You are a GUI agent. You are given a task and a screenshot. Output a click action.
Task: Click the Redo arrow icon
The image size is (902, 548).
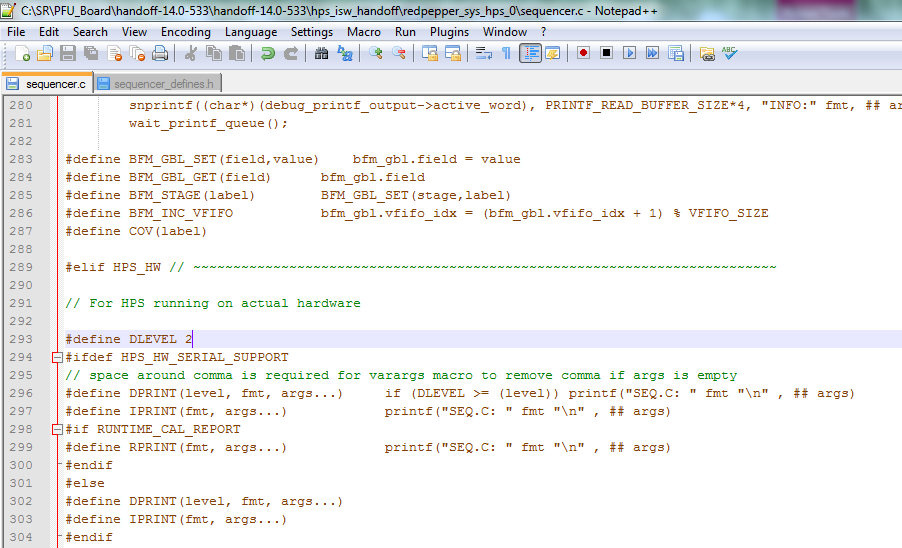pyautogui.click(x=291, y=53)
